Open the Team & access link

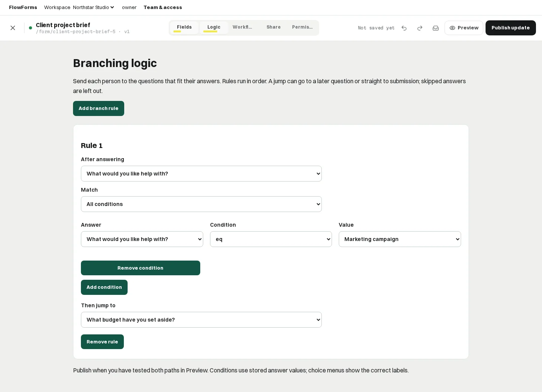[x=163, y=8]
